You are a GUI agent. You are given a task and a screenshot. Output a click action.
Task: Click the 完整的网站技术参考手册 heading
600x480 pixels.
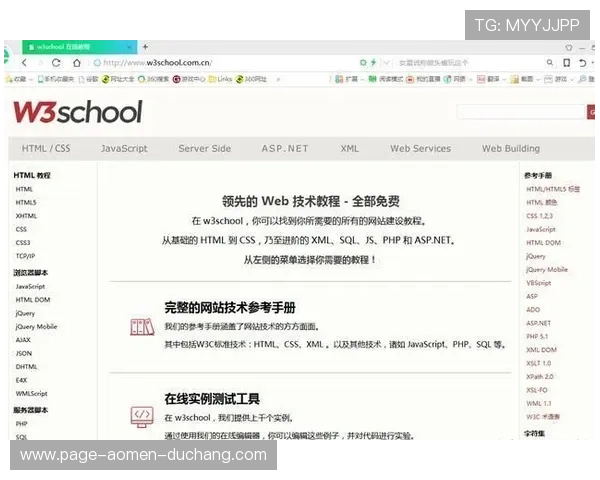pyautogui.click(x=230, y=308)
